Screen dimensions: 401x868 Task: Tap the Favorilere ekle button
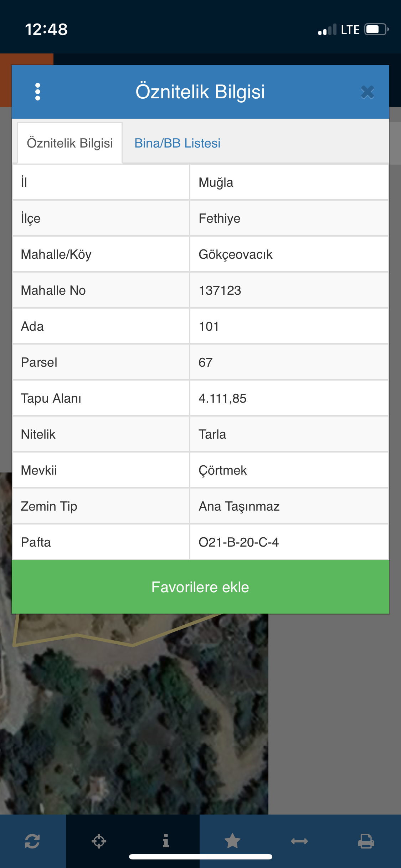click(200, 587)
